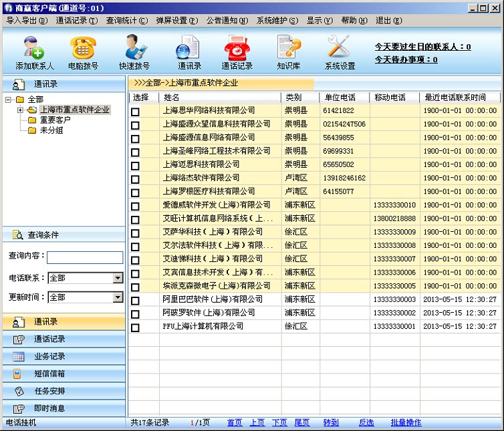Select the 重要客户 tree item

click(55, 120)
